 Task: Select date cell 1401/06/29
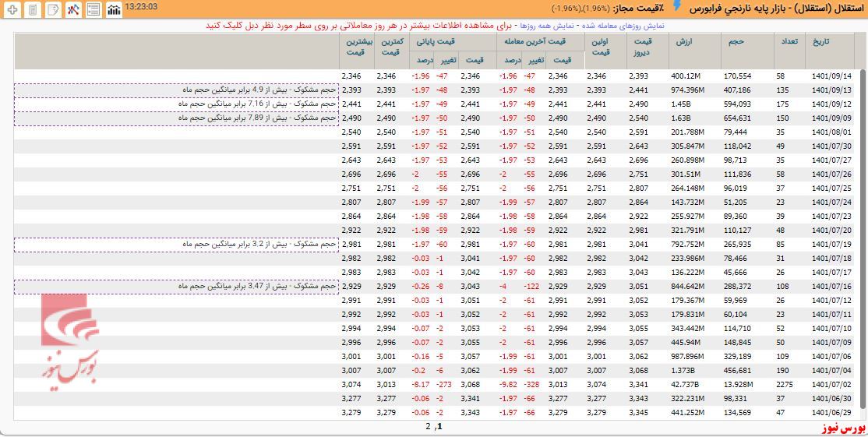tap(831, 413)
